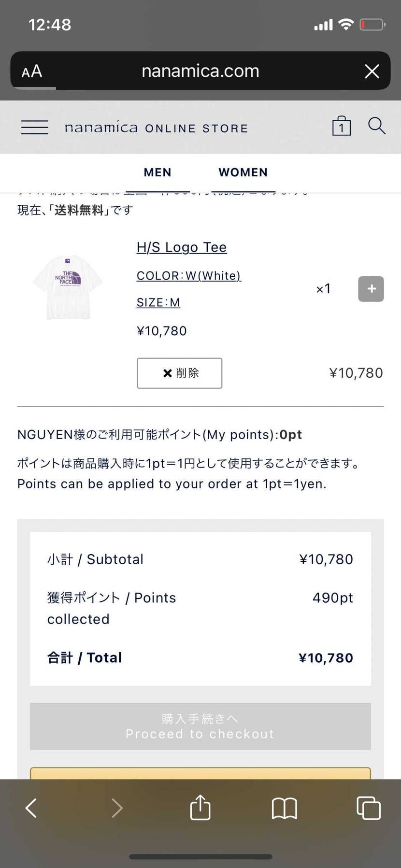This screenshot has width=401, height=868.
Task: Tap the white tee product thumbnail
Action: click(68, 286)
